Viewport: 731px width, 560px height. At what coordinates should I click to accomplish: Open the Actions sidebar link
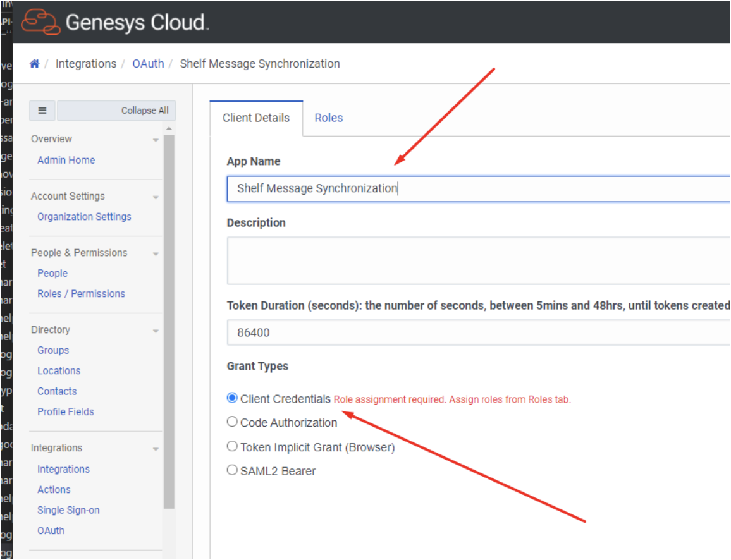54,490
